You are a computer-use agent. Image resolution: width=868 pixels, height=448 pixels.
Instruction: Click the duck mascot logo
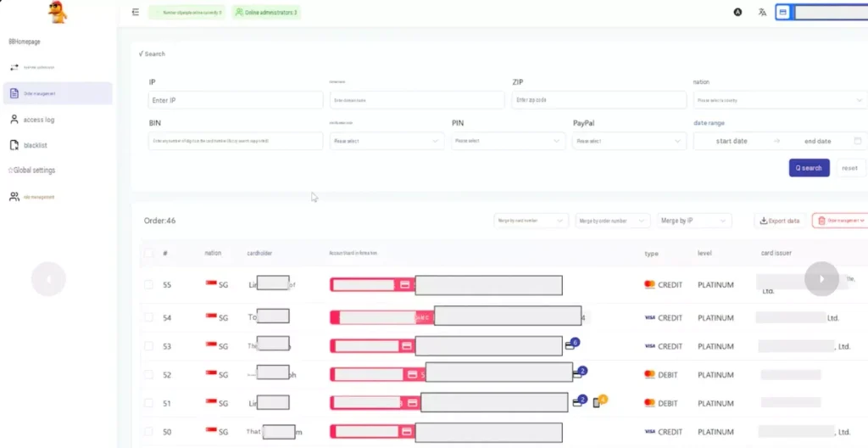[x=57, y=12]
